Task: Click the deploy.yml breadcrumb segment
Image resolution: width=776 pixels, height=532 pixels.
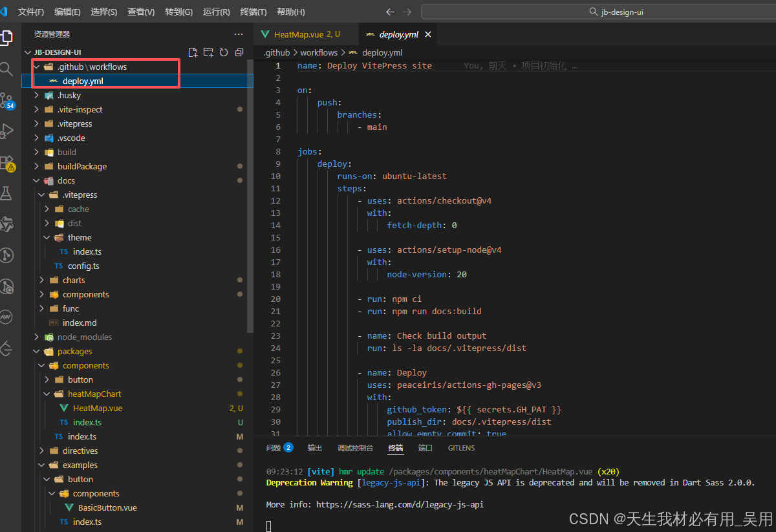Action: [382, 52]
